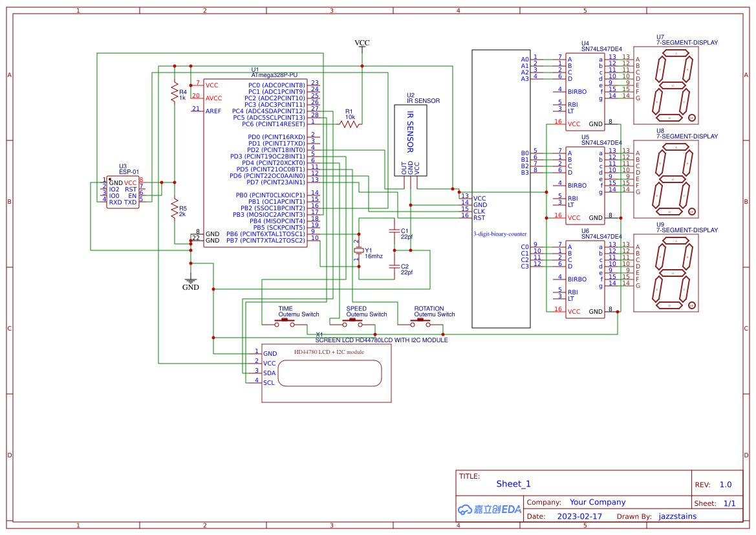This screenshot has height=535, width=756.
Task: Select capacitor C1 22pf symbol
Action: click(394, 231)
